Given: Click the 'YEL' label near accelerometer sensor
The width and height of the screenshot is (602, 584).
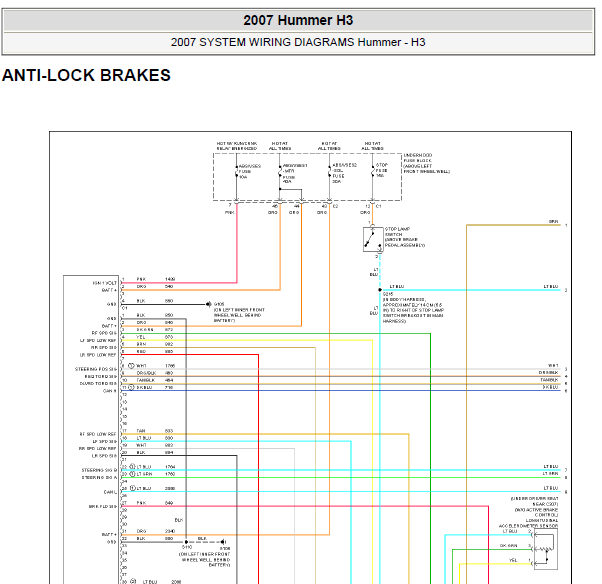Looking at the screenshot, I should tap(513, 560).
